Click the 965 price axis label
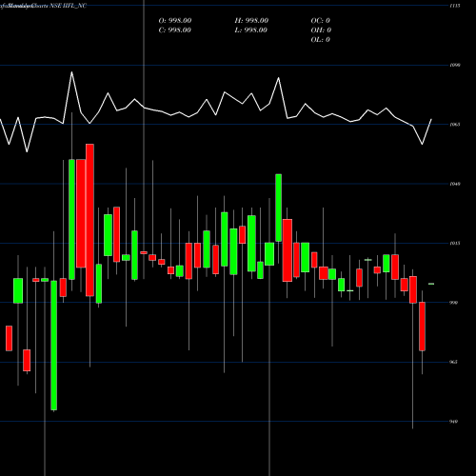Image resolution: width=476 pixels, height=476 pixels. click(x=454, y=362)
